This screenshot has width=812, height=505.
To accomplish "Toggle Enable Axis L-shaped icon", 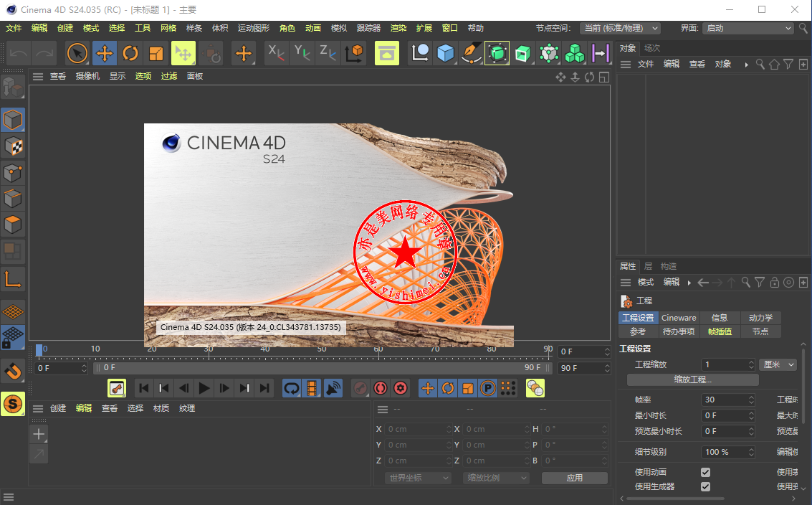I will pyautogui.click(x=13, y=279).
